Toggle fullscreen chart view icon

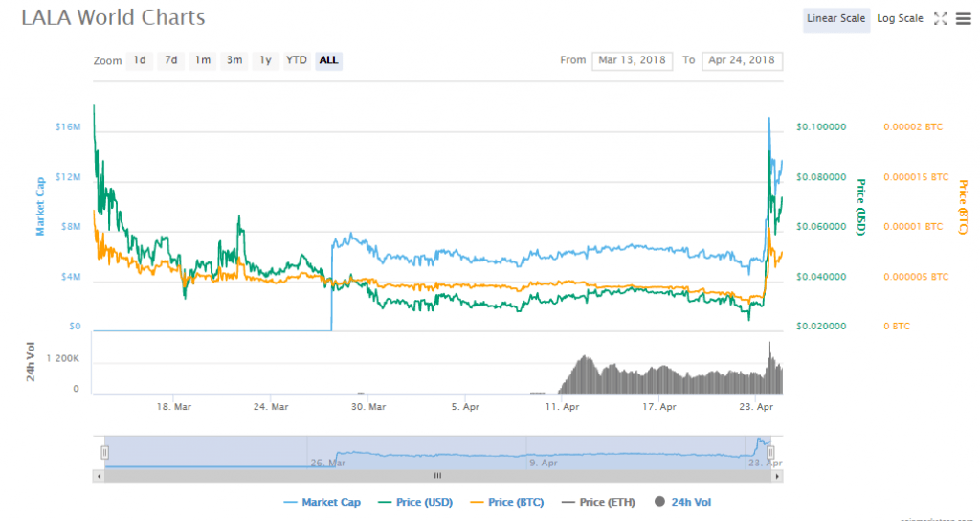940,19
